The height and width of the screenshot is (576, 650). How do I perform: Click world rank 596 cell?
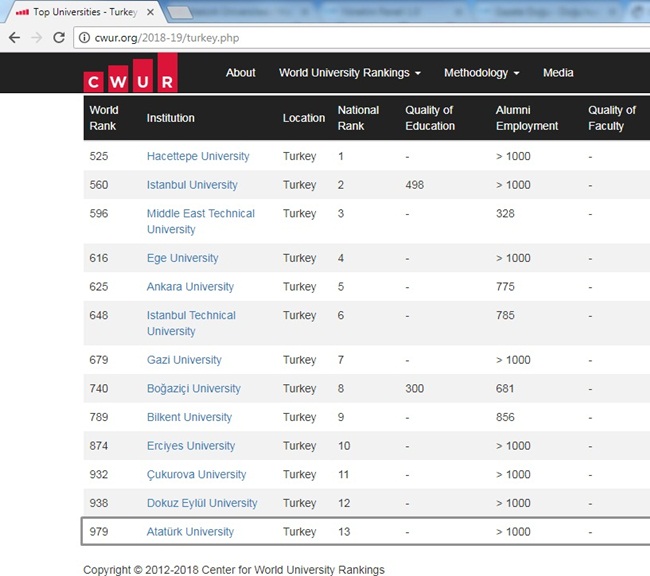coord(99,214)
